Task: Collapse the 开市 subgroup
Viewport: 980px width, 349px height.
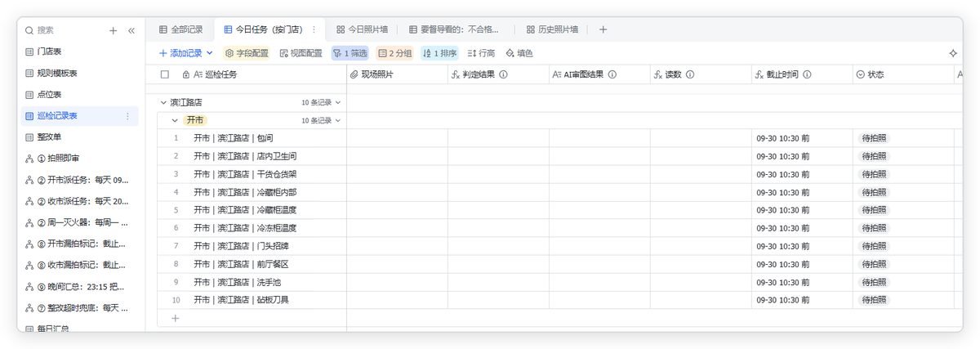Action: [x=175, y=120]
